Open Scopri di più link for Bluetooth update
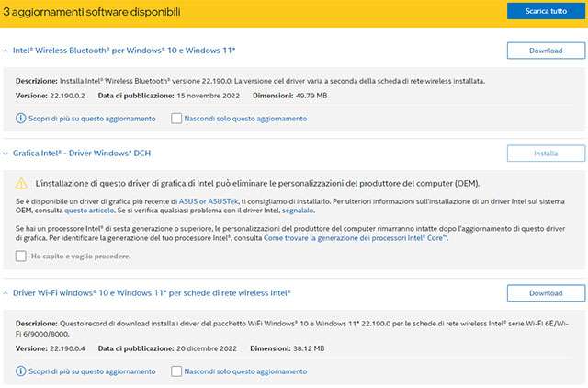 (x=92, y=119)
